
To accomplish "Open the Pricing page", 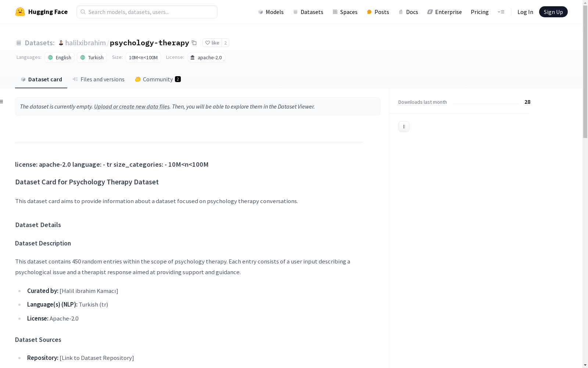I will click(480, 12).
